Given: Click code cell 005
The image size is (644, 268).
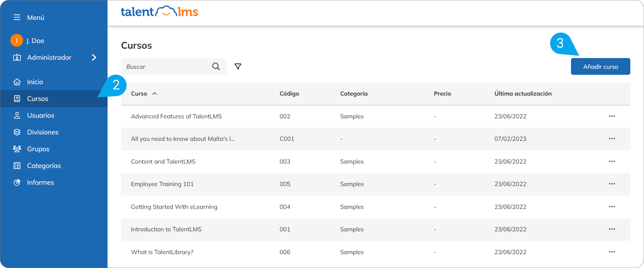Looking at the screenshot, I should 285,184.
